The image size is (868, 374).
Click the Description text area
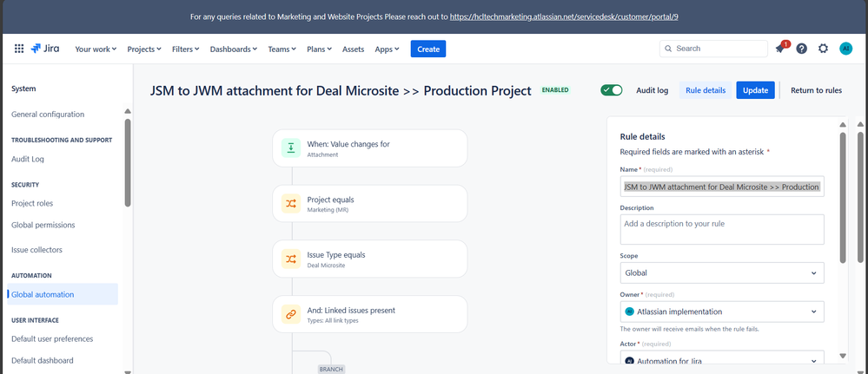pos(722,229)
